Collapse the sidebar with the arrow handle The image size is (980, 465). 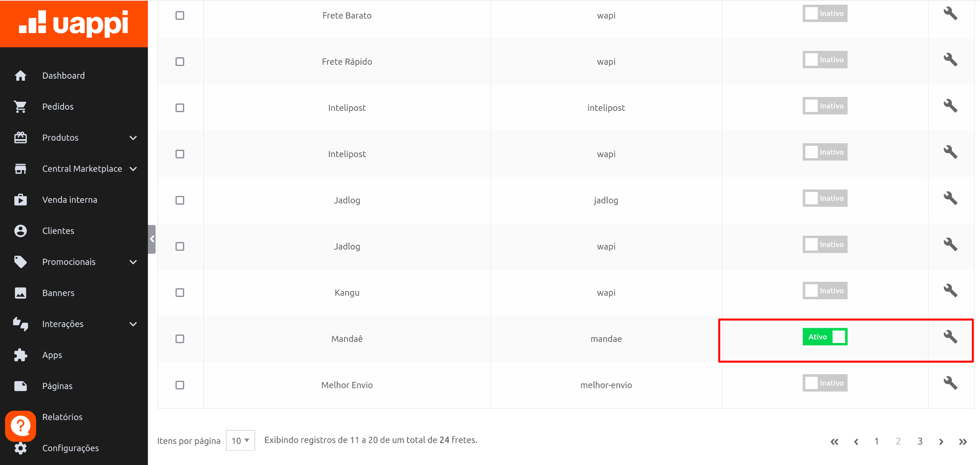pyautogui.click(x=152, y=239)
